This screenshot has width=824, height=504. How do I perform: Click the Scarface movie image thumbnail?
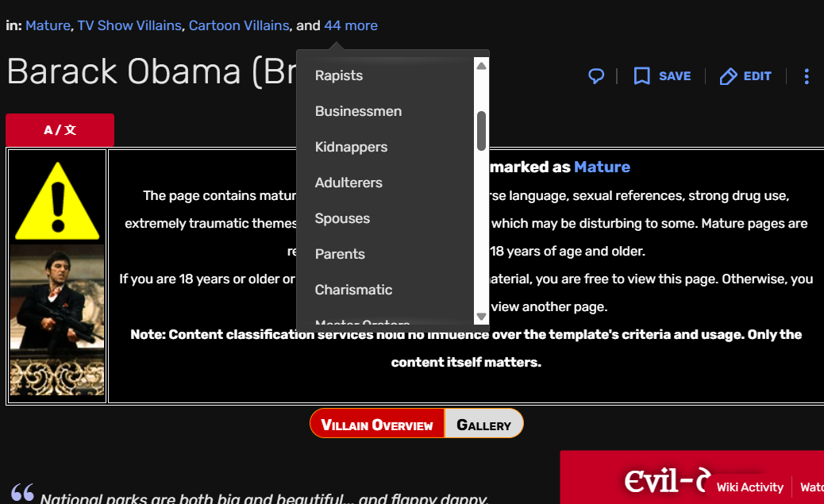[57, 320]
